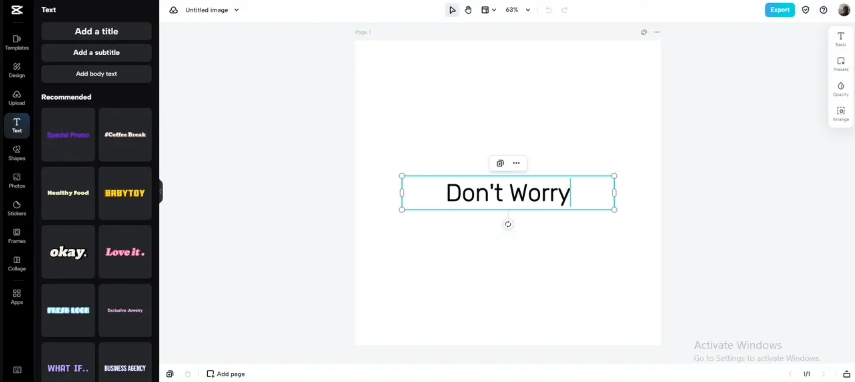
Task: Select the hand pan tool
Action: tap(468, 10)
